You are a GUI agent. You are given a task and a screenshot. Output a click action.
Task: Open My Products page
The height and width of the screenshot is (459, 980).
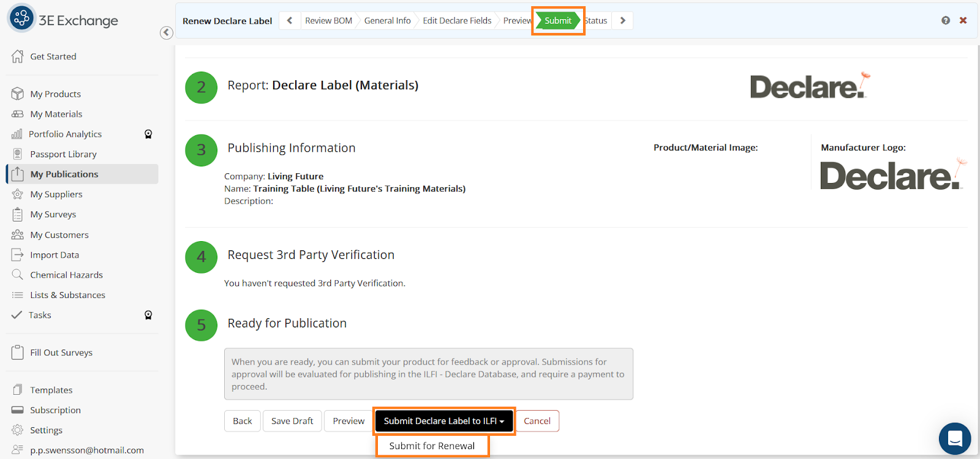(55, 94)
